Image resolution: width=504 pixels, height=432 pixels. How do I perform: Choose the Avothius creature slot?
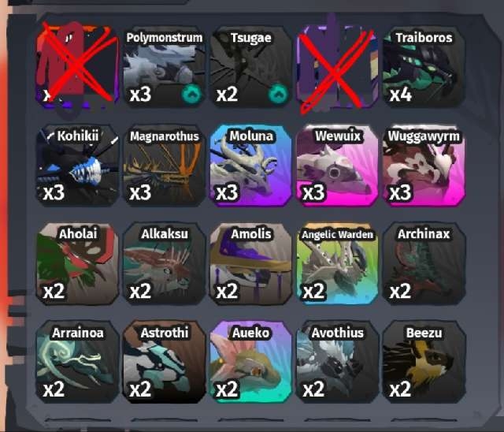pos(337,362)
